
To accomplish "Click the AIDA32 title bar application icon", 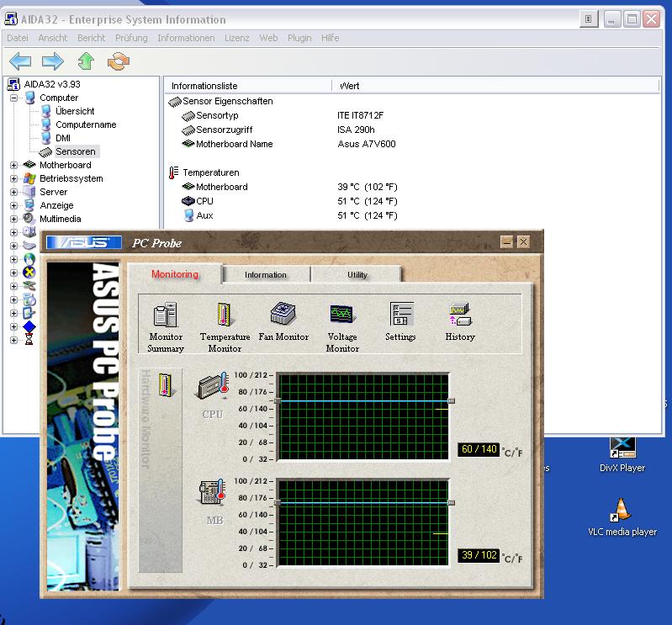I will click(x=11, y=19).
